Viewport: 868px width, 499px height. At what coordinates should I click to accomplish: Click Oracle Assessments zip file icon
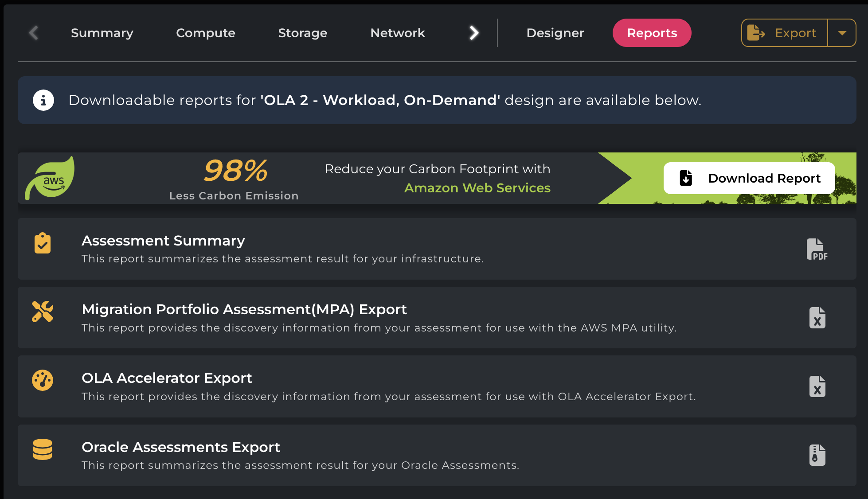[x=817, y=455]
